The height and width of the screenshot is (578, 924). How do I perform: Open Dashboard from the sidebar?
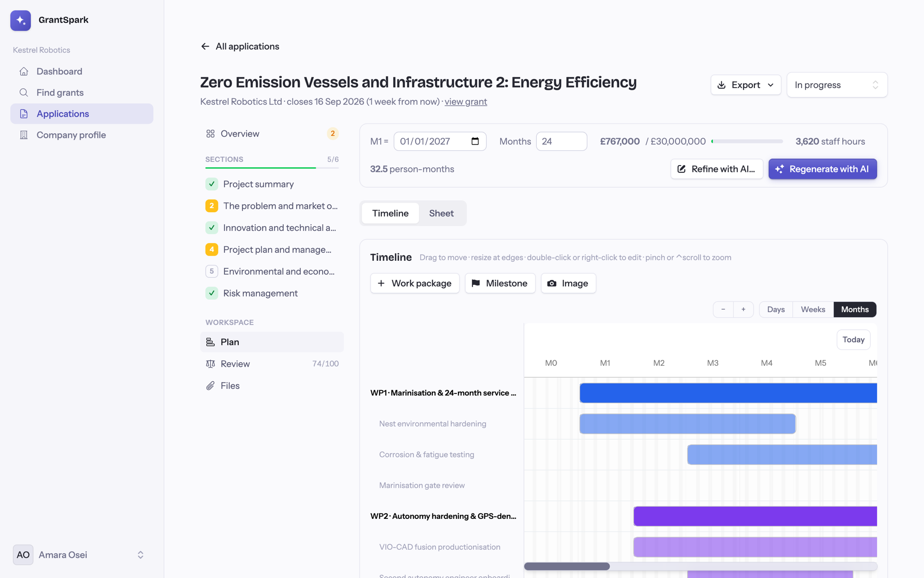click(82, 71)
